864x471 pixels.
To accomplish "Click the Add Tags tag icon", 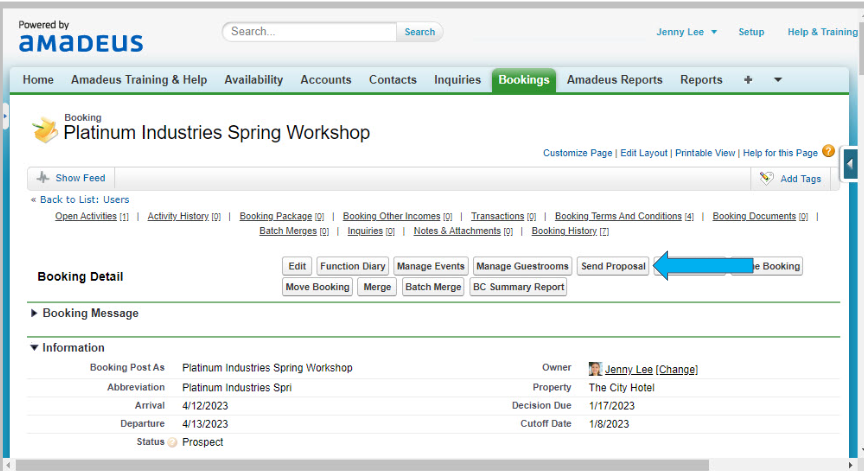I will pyautogui.click(x=766, y=178).
